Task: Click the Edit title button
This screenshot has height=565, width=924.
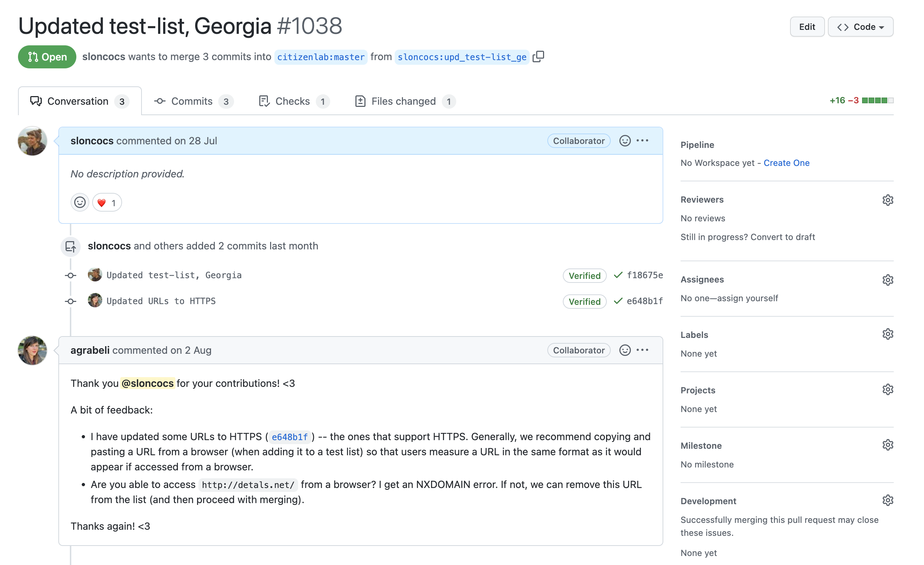Action: click(807, 27)
